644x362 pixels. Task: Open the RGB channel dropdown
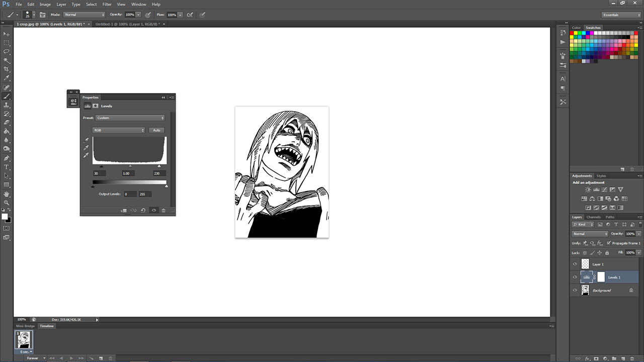tap(119, 130)
